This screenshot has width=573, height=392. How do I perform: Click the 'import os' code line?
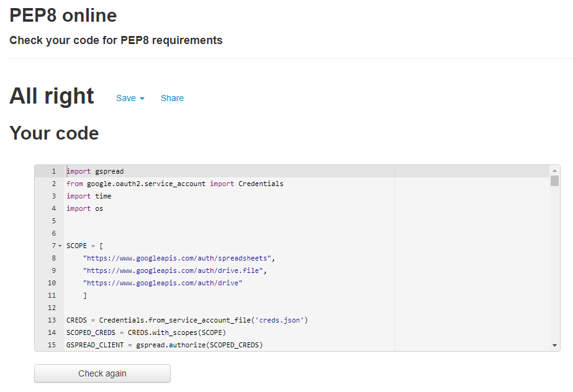pyautogui.click(x=85, y=208)
